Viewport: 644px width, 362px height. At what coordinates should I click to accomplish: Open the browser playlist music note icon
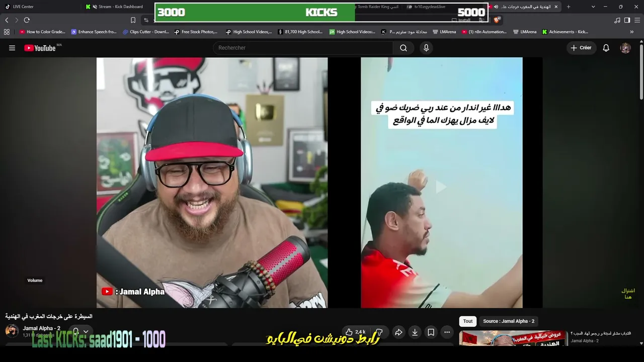pyautogui.click(x=617, y=20)
